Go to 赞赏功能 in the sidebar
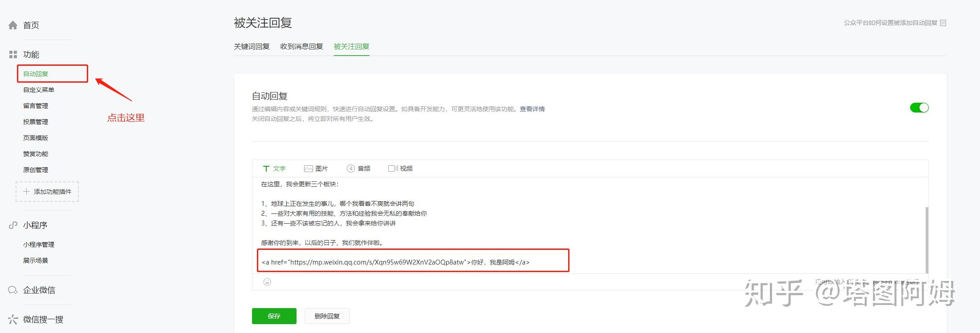The image size is (980, 333). [x=36, y=154]
